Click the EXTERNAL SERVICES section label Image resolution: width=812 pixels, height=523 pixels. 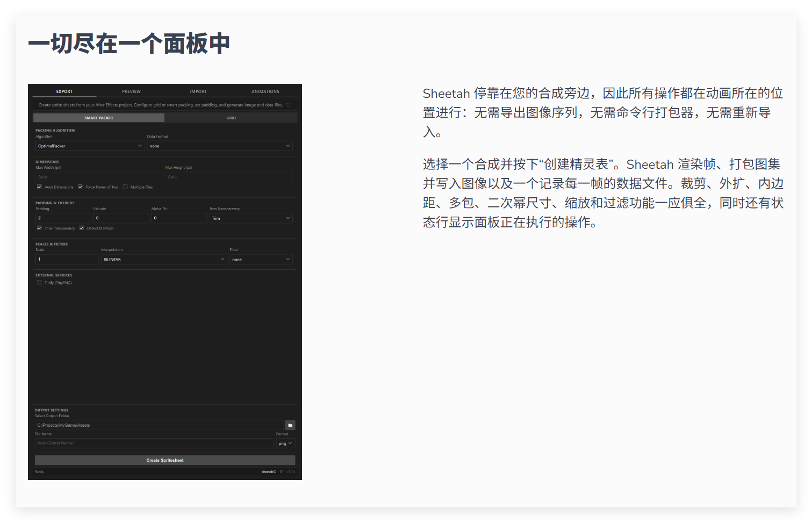pos(54,275)
